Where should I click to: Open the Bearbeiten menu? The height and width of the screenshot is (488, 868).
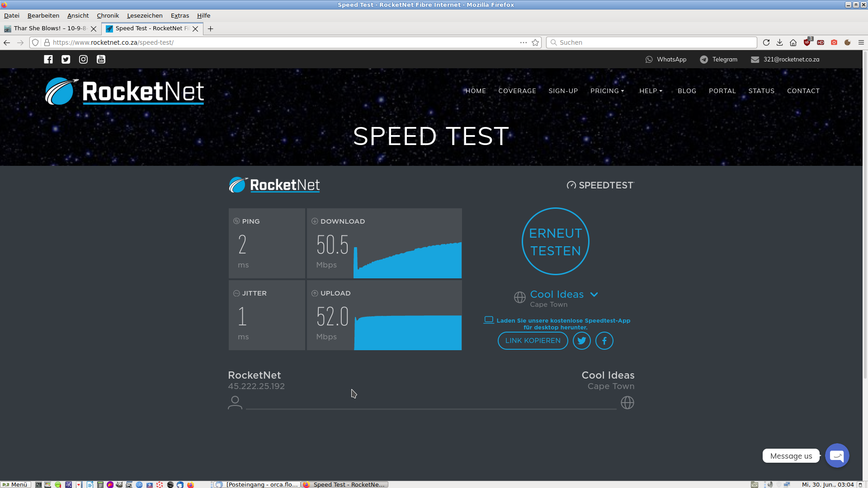point(43,15)
